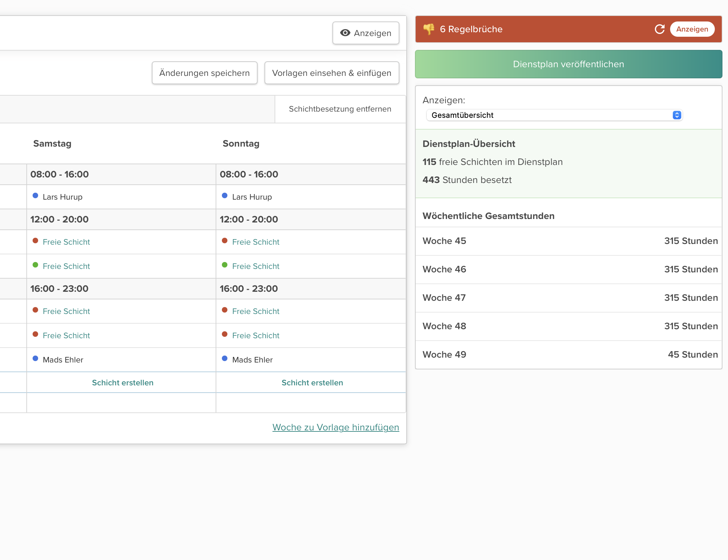Select Woche 47 hours row
This screenshot has width=728, height=560.
pos(569,298)
